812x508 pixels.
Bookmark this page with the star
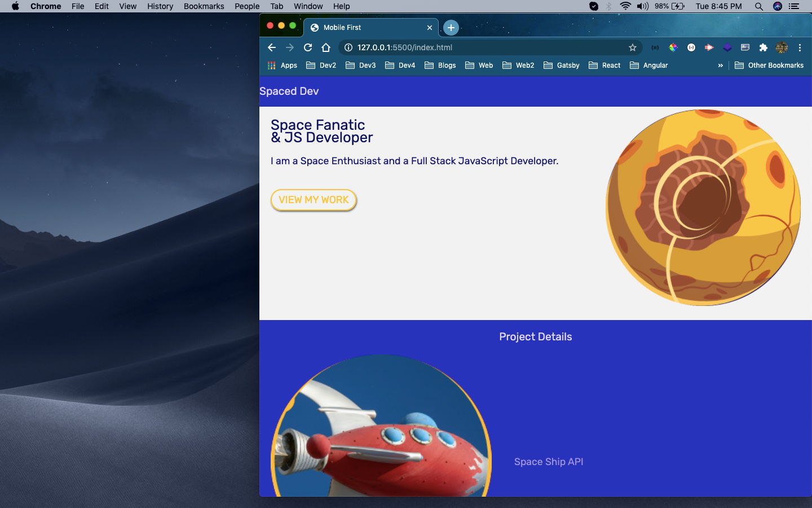click(633, 47)
